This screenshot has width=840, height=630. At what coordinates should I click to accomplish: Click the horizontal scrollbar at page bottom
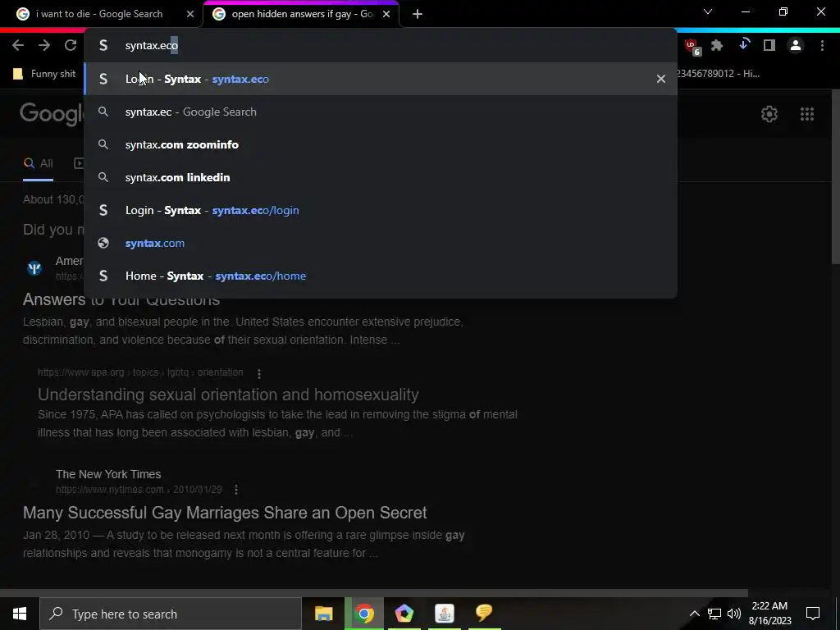tap(374, 593)
